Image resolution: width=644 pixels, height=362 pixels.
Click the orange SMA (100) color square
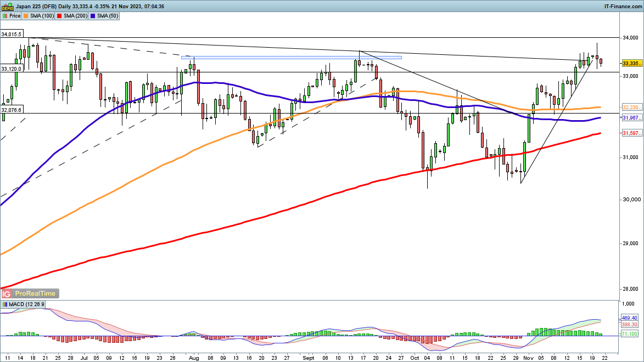[x=25, y=16]
